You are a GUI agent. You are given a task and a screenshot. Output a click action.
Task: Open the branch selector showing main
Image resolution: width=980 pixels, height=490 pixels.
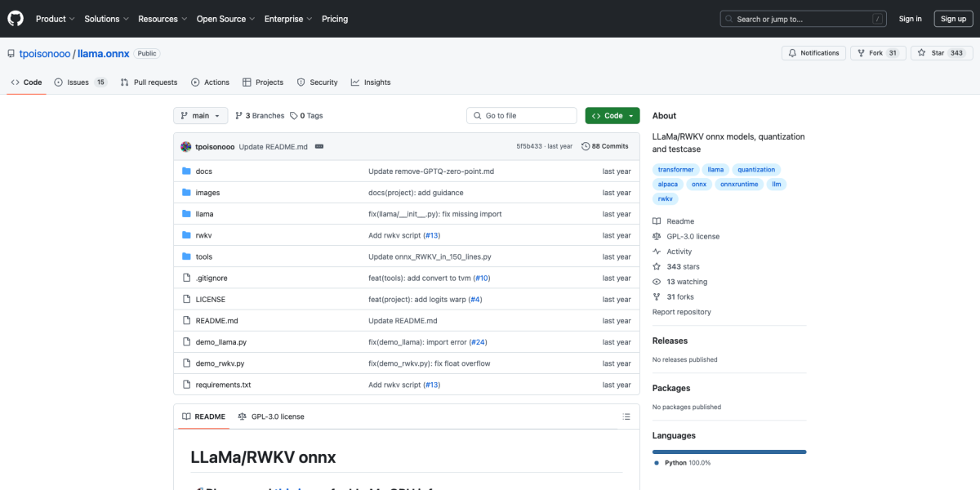point(200,115)
